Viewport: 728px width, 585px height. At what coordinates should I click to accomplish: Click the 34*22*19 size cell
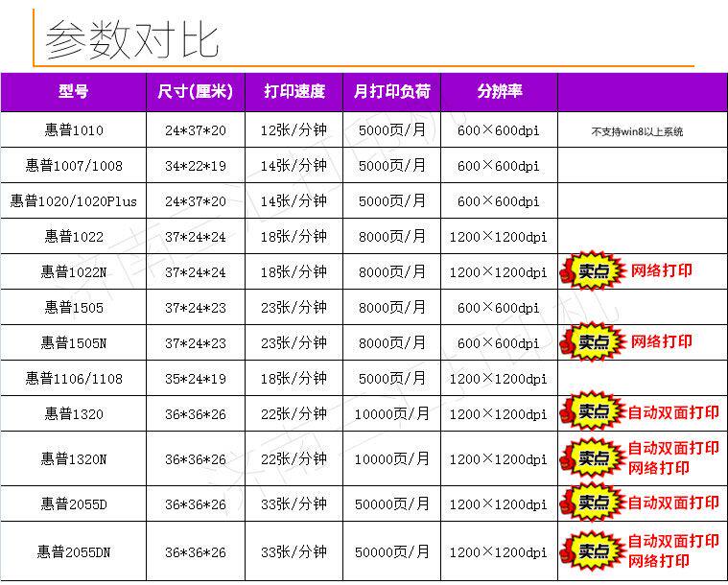tap(196, 166)
